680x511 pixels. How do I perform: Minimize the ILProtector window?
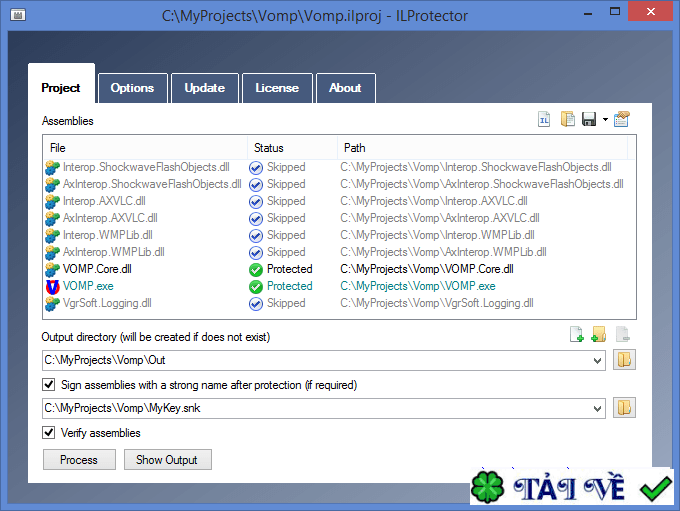point(588,13)
